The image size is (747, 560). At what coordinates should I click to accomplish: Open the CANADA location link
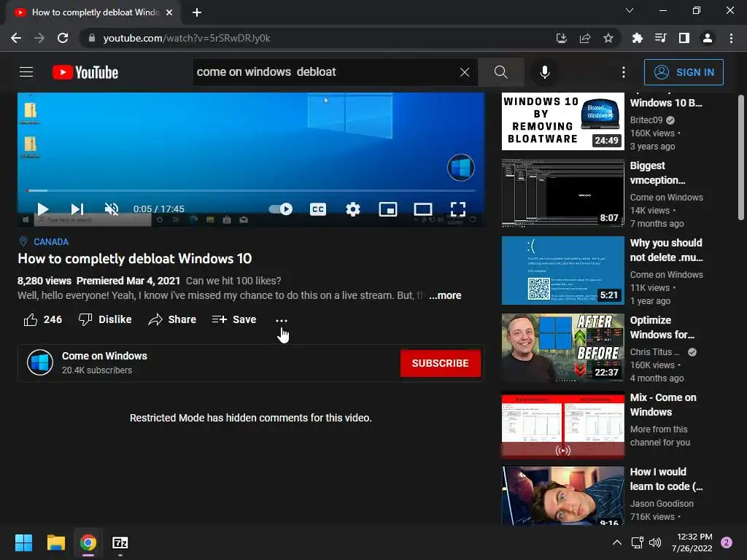[51, 242]
